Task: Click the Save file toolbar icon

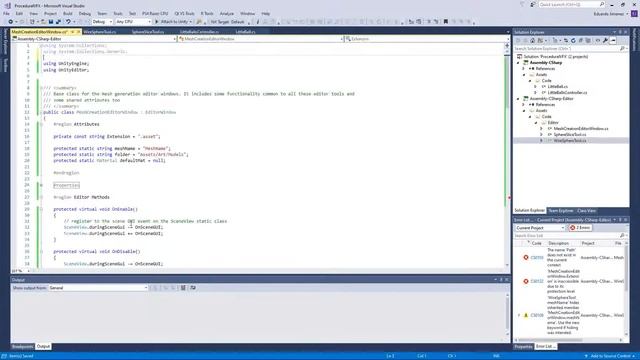Action: pos(51,22)
